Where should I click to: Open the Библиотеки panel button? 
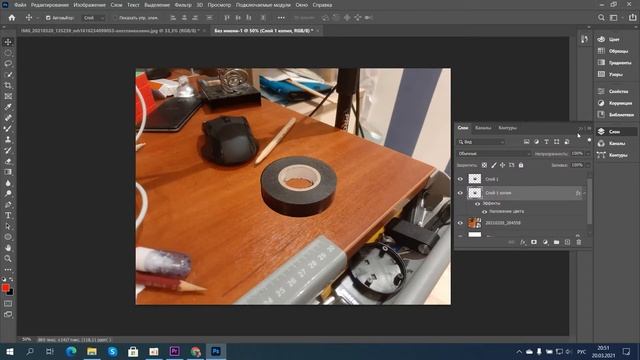tap(616, 115)
